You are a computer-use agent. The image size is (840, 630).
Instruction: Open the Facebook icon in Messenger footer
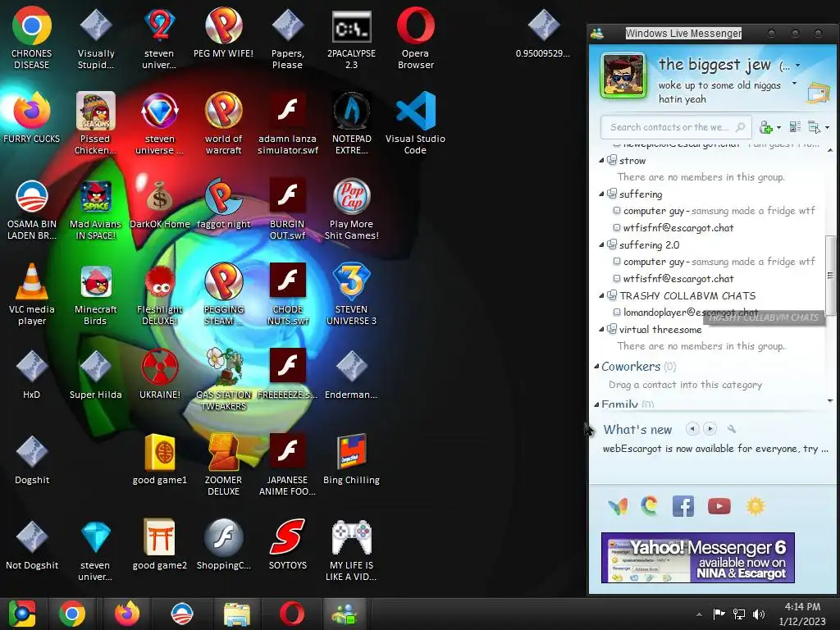(x=683, y=505)
